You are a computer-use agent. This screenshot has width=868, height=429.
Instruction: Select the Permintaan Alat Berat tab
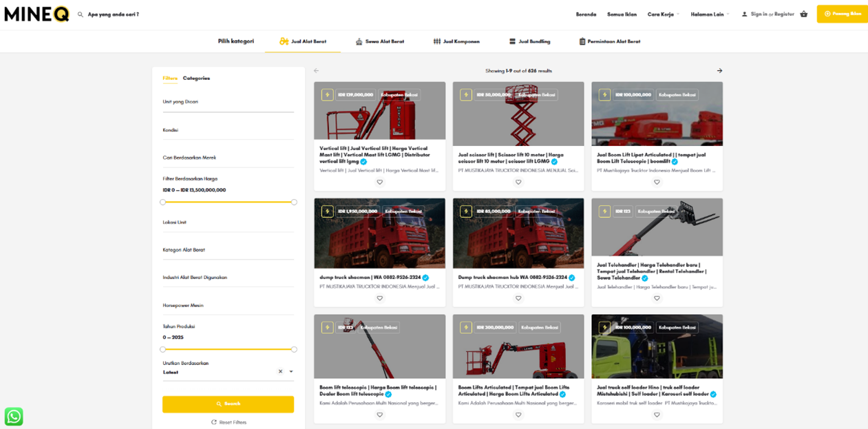pyautogui.click(x=610, y=41)
